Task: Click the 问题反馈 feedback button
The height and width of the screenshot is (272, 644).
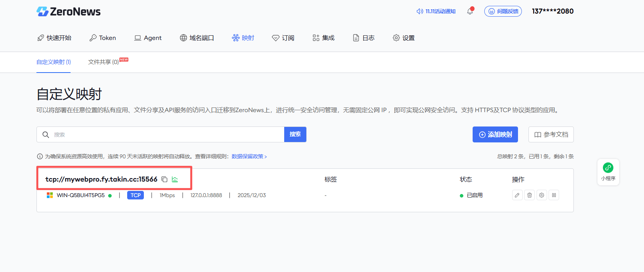Action: coord(503,11)
